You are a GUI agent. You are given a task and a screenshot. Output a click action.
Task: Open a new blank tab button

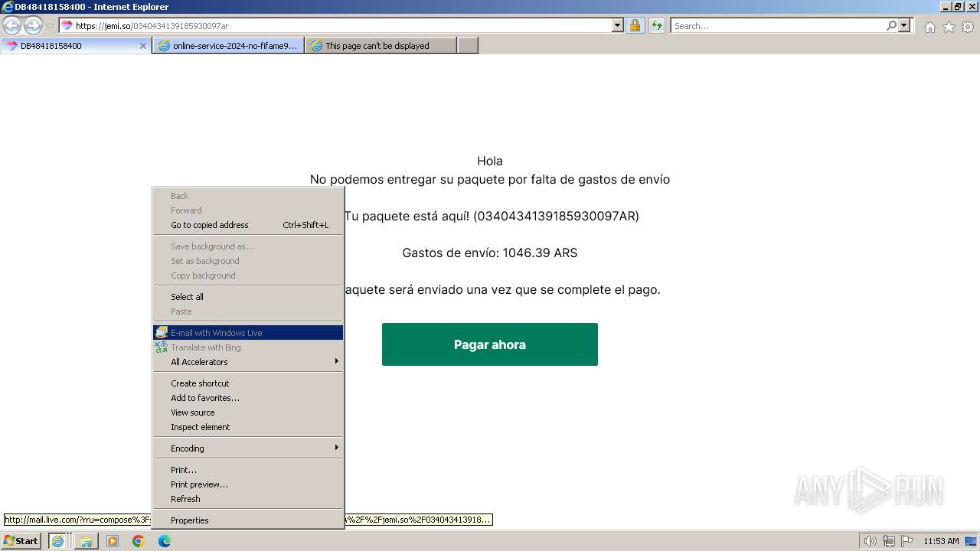click(468, 46)
